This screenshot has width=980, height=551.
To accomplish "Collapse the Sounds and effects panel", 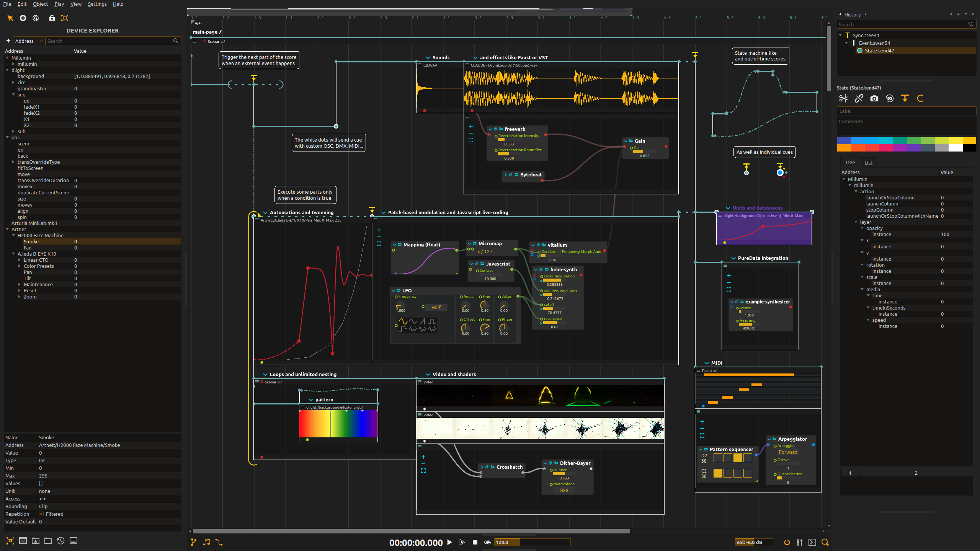I will coord(429,57).
